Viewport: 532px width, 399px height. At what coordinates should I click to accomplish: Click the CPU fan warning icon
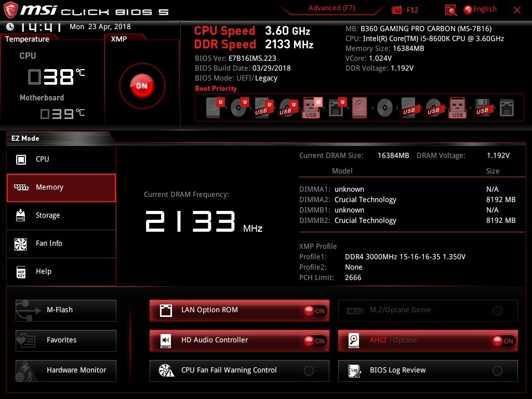coord(166,370)
